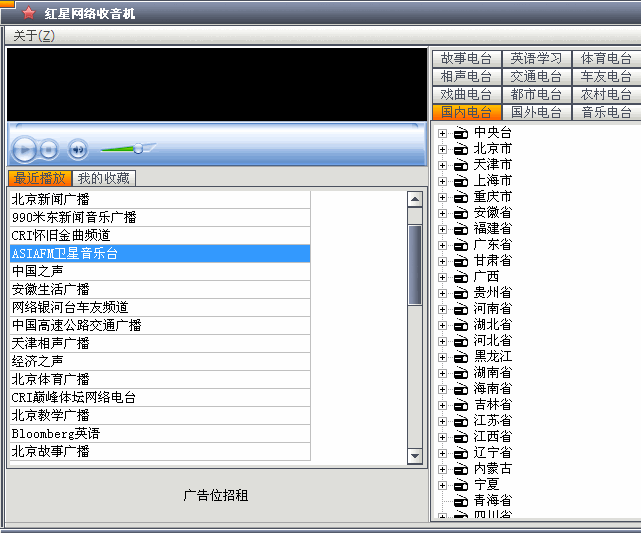
Task: Click the radio icon beside 北京市
Action: 461,149
